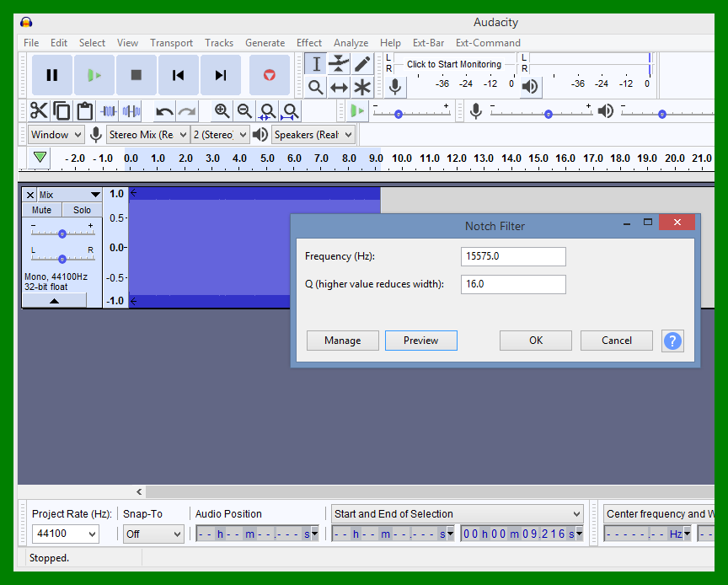728x585 pixels.
Task: Click Cancel in Notch Filter dialog
Action: [x=617, y=341]
